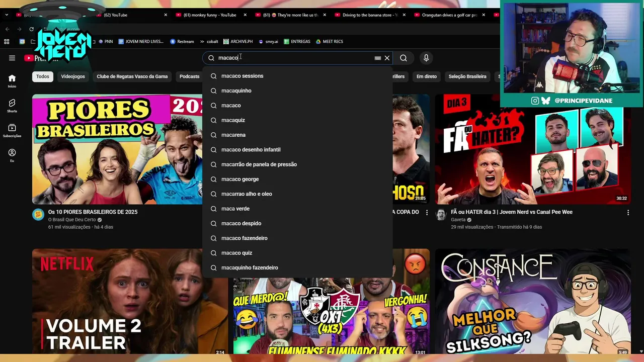
Task: Open 'FÃ ou HATER?' video thumbnail
Action: (533, 149)
